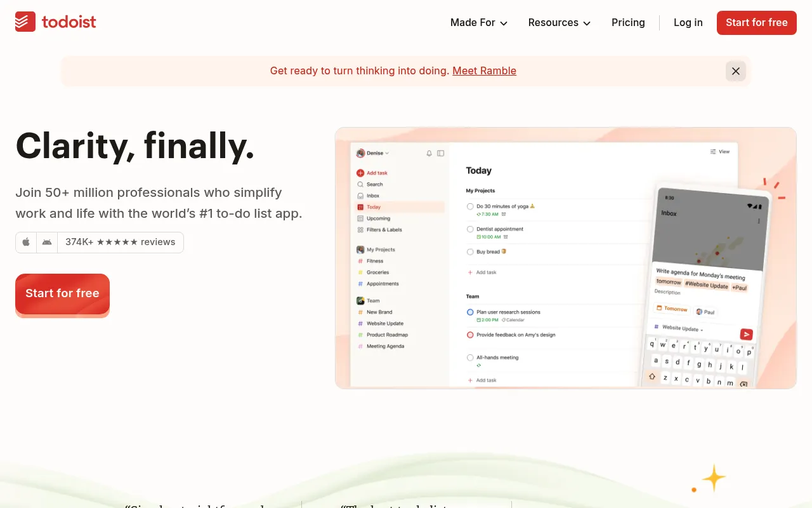Open the Website Update project dropdown on phone
This screenshot has width=812, height=508.
pos(680,328)
